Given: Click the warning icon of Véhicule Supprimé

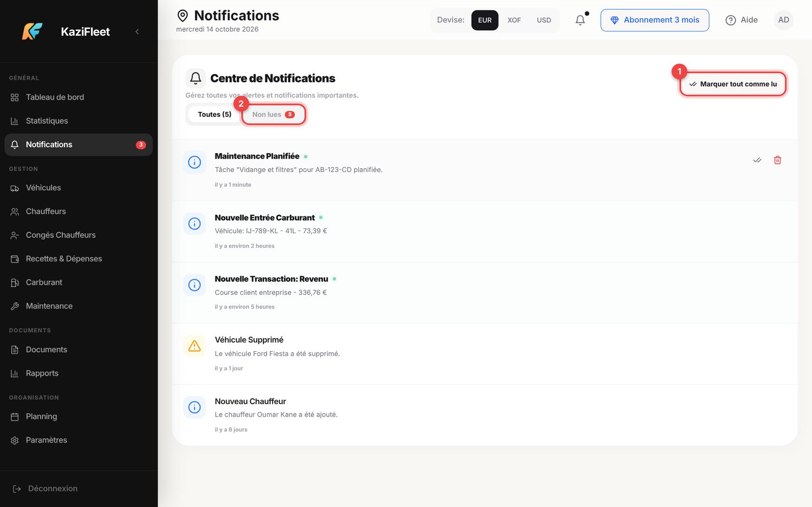Looking at the screenshot, I should [194, 346].
